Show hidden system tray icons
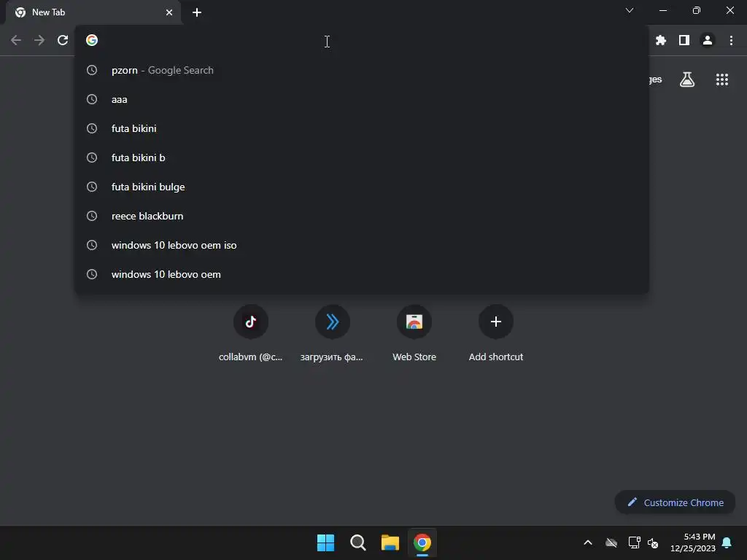Image resolution: width=747 pixels, height=560 pixels. (588, 542)
